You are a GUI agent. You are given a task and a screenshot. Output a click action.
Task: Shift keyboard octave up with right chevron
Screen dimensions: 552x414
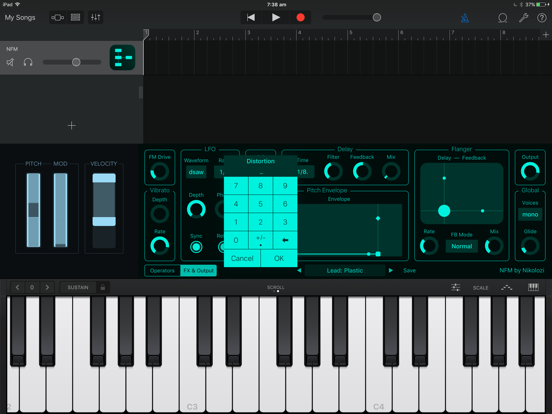coord(47,287)
